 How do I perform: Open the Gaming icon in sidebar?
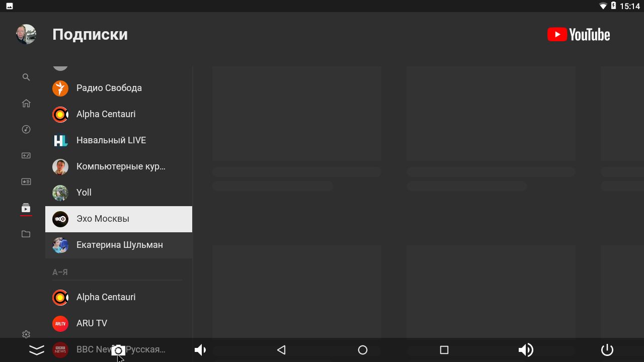coord(26,156)
